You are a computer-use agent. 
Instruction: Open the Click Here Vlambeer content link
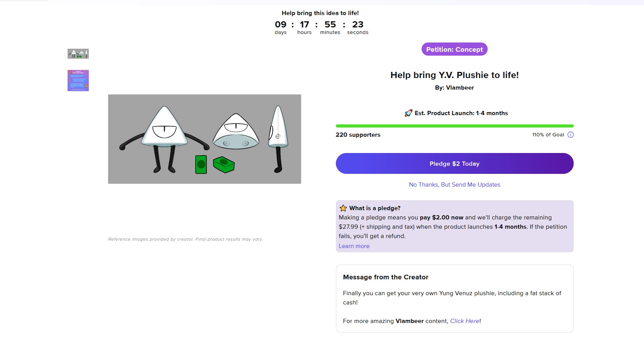464,321
